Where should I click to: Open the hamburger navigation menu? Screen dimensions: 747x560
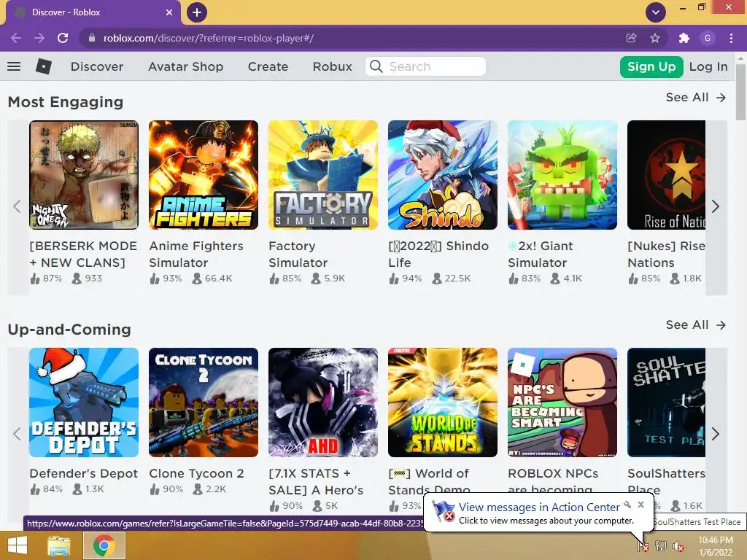pos(14,66)
